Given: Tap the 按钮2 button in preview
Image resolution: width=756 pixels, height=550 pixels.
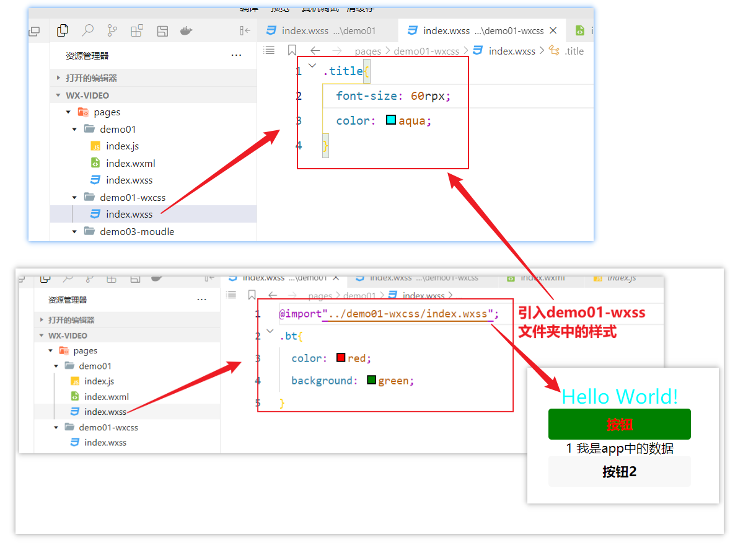Looking at the screenshot, I should pyautogui.click(x=620, y=471).
